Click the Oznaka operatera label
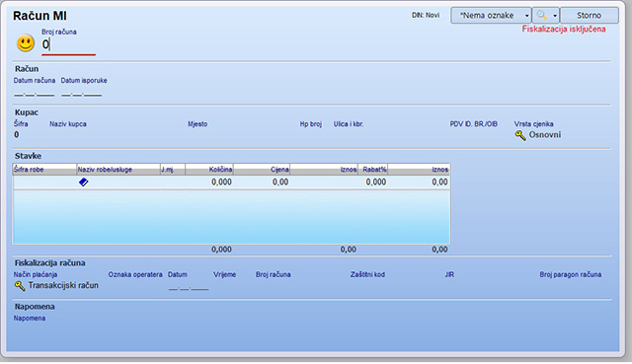 click(135, 274)
